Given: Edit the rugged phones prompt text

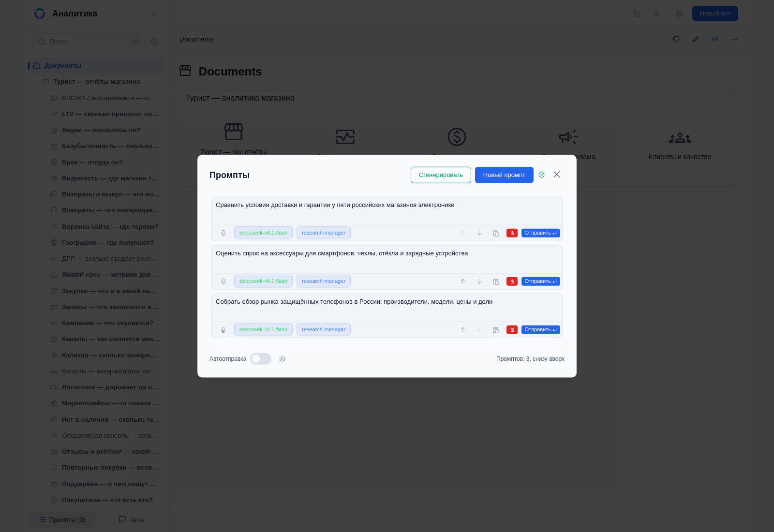Looking at the screenshot, I should coord(387,308).
